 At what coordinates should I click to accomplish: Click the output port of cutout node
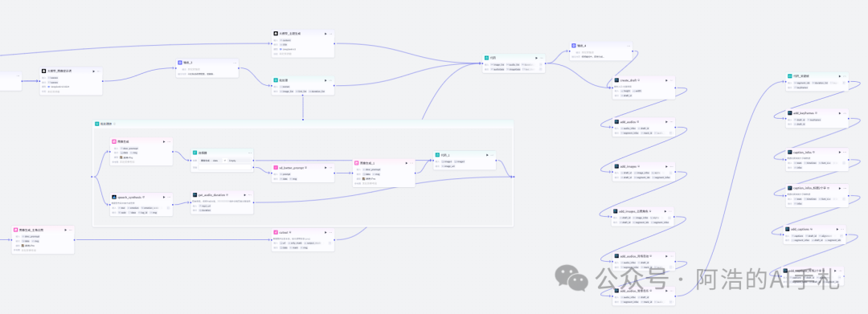click(335, 240)
